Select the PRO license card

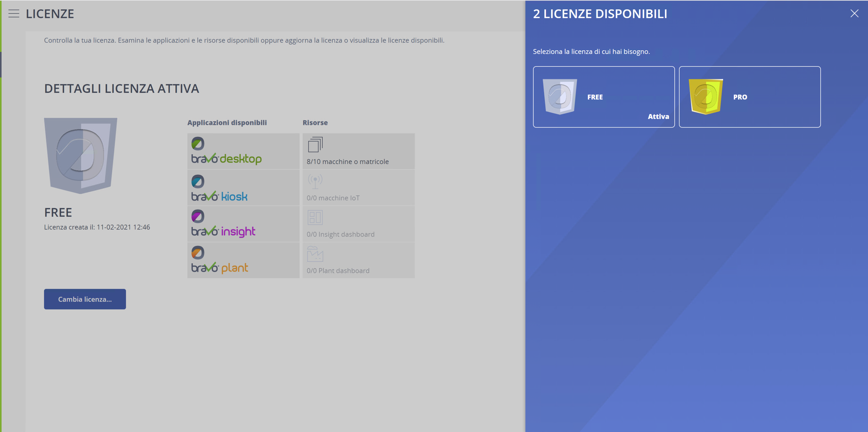pos(749,97)
